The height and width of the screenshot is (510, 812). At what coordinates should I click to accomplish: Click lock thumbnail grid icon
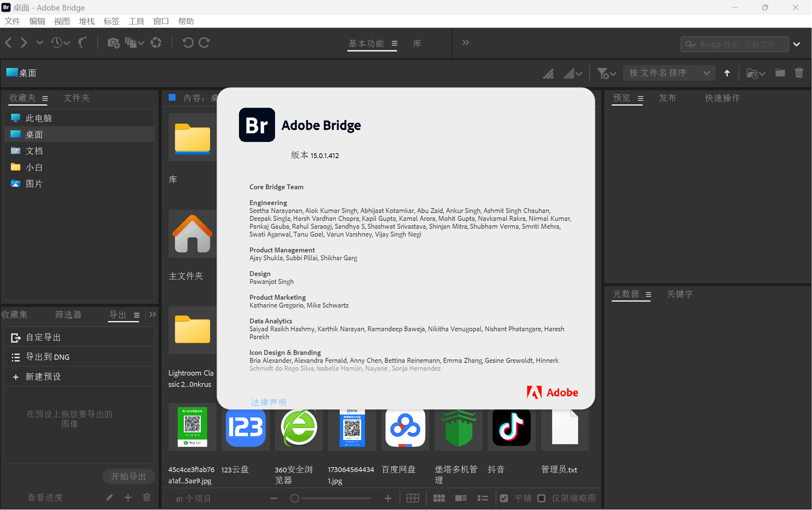(x=413, y=498)
